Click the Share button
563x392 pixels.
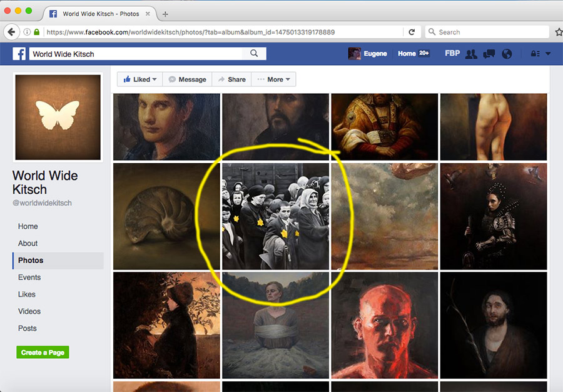[x=231, y=79]
